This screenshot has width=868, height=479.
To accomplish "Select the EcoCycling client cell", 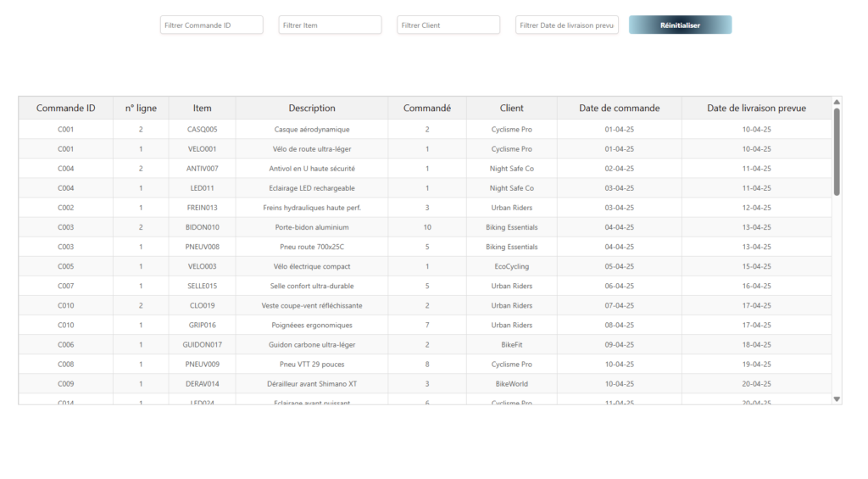I will tap(512, 266).
